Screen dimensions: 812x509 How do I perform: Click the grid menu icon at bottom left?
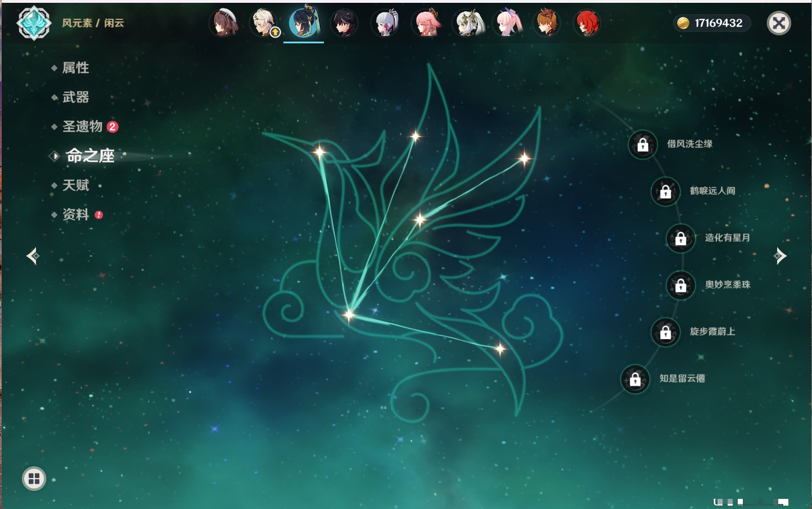coord(34,479)
